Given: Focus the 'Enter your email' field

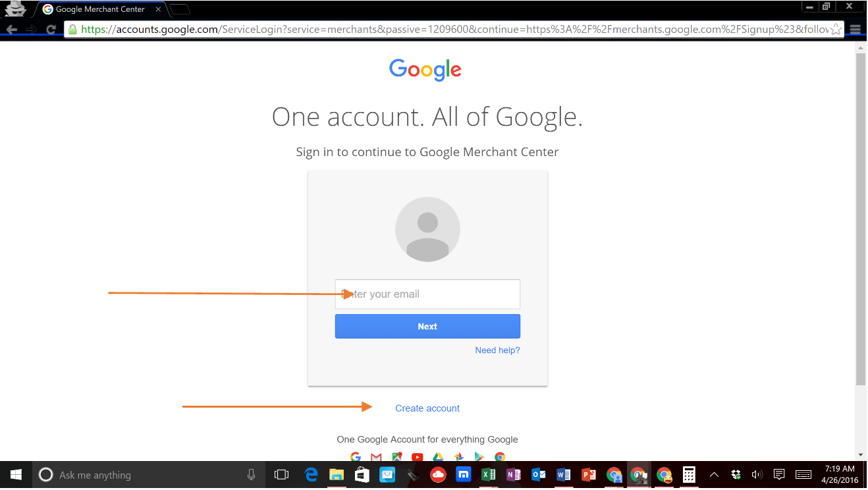Looking at the screenshot, I should (x=427, y=294).
